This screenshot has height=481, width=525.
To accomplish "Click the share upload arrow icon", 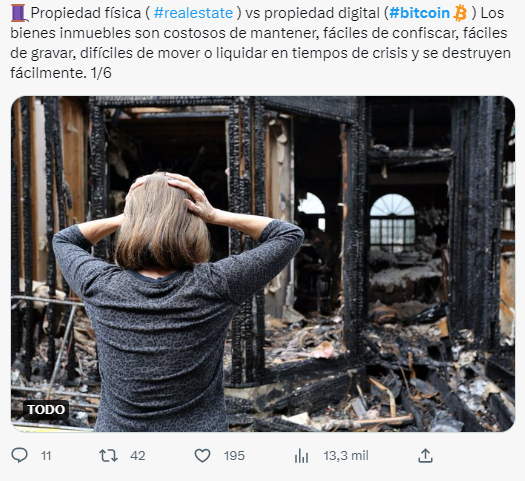I will click(425, 456).
